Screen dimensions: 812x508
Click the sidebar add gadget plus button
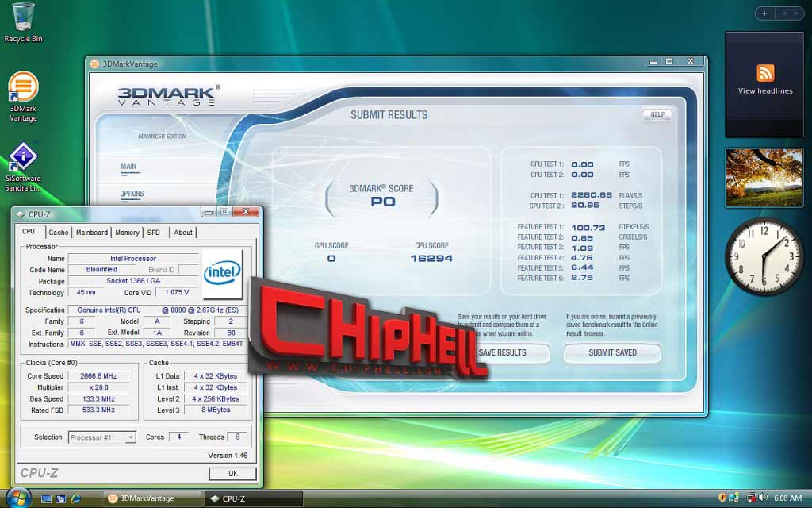[764, 13]
